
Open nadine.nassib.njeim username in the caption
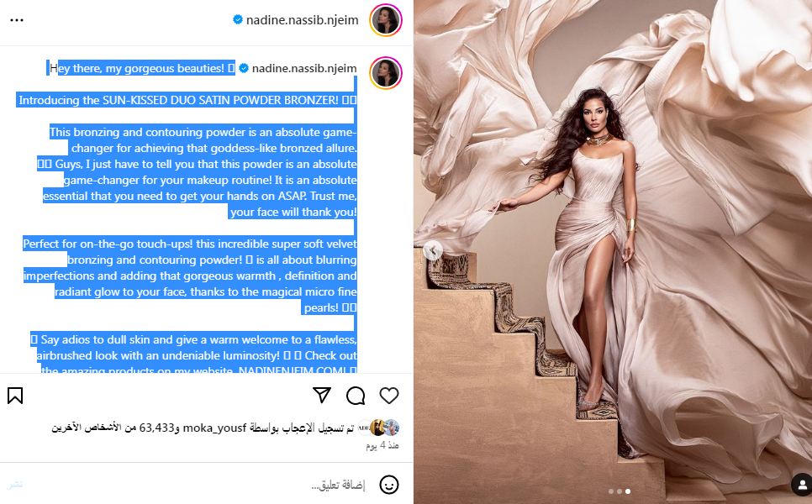coord(304,68)
